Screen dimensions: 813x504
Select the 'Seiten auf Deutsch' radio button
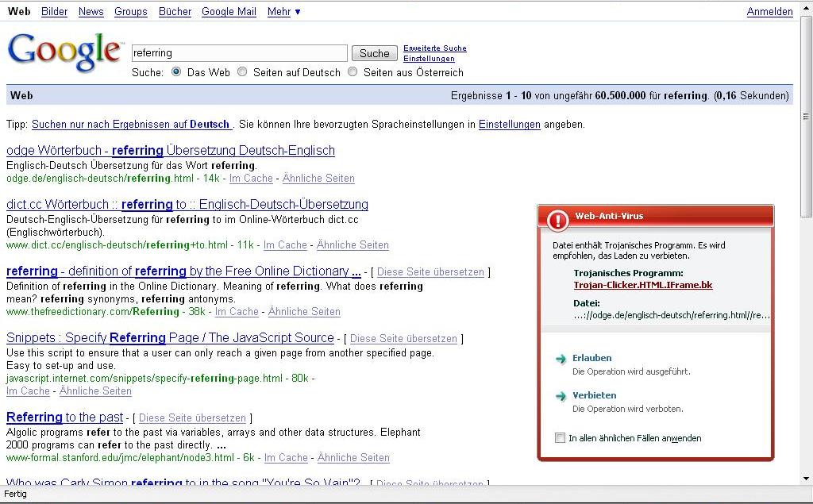242,72
